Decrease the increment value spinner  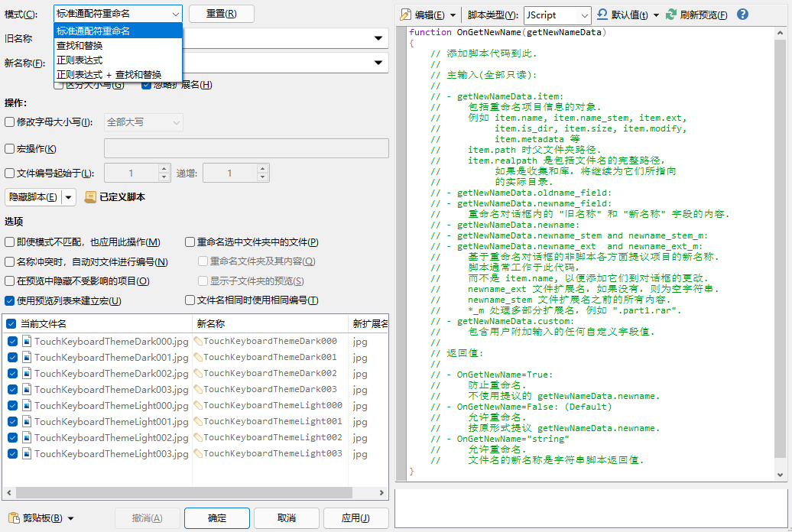pyautogui.click(x=262, y=177)
